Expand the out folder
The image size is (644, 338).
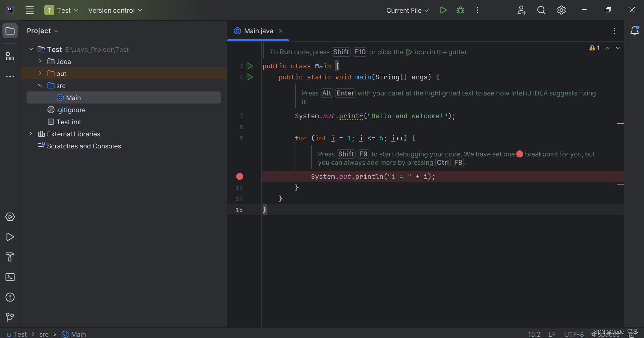coord(40,73)
